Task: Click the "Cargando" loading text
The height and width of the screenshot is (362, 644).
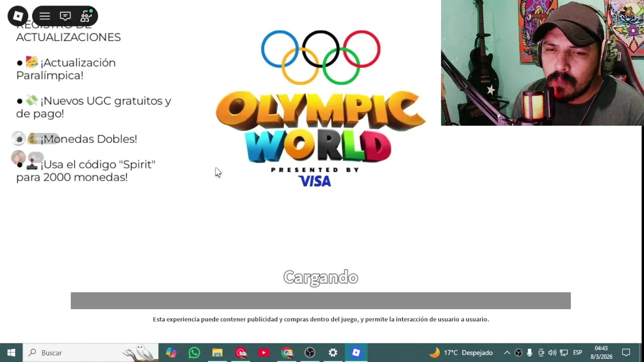Action: pyautogui.click(x=320, y=277)
